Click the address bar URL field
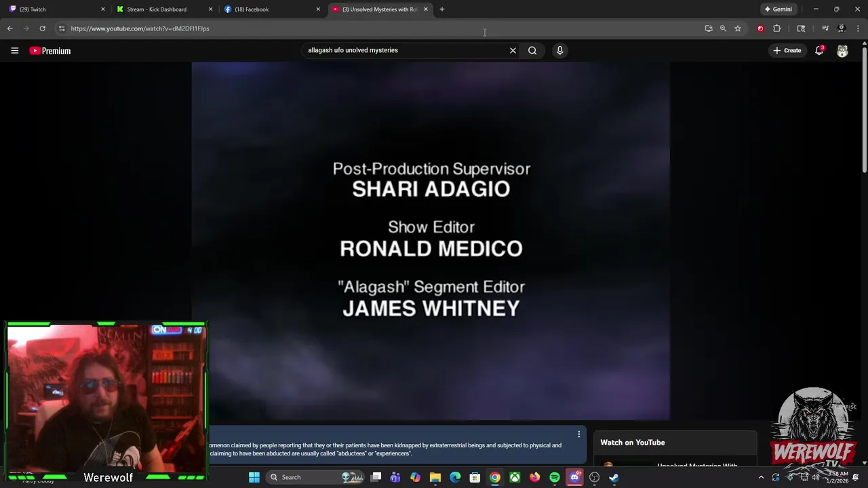This screenshot has width=868, height=488. [x=380, y=28]
